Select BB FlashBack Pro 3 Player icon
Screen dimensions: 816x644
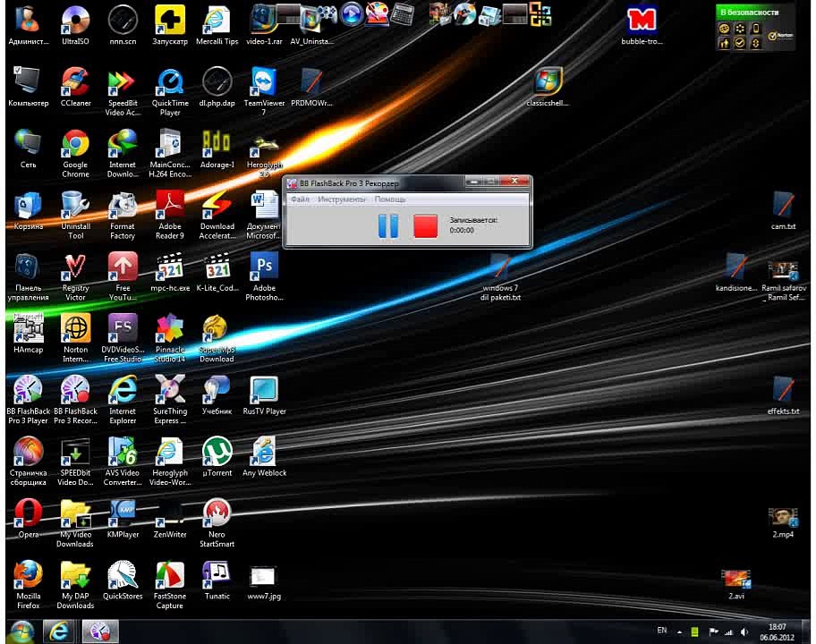28,400
